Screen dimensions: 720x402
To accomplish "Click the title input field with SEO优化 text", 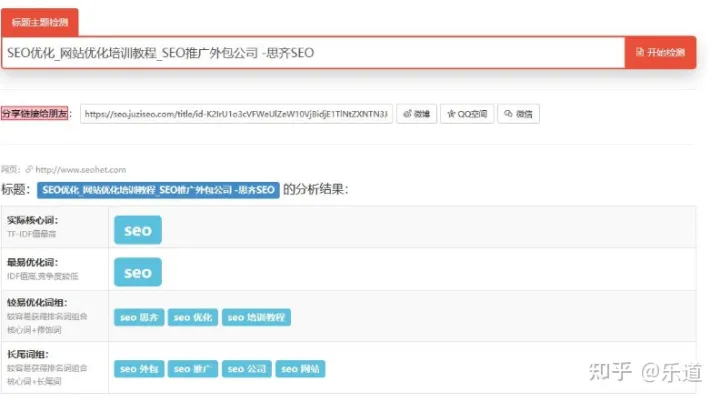I will pos(313,53).
